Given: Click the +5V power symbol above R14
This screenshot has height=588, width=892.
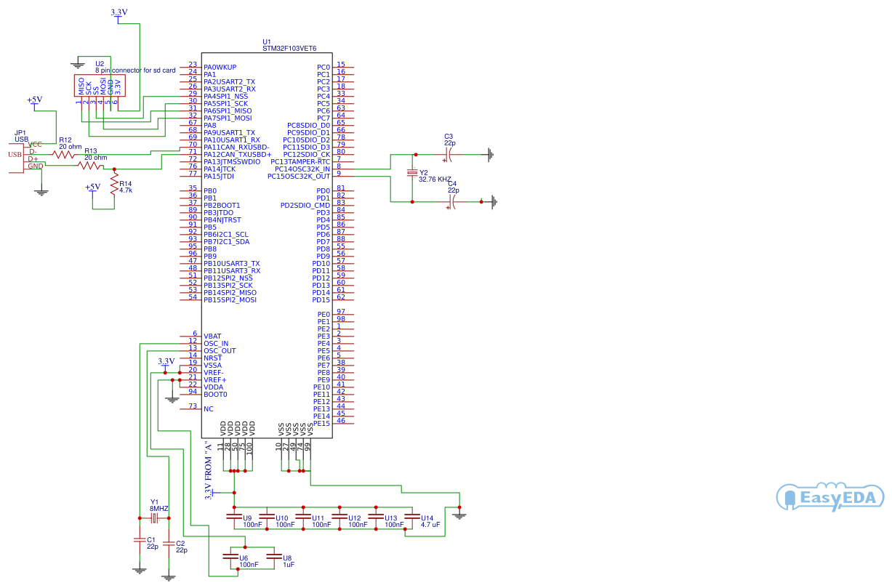Looking at the screenshot, I should click(x=92, y=188).
